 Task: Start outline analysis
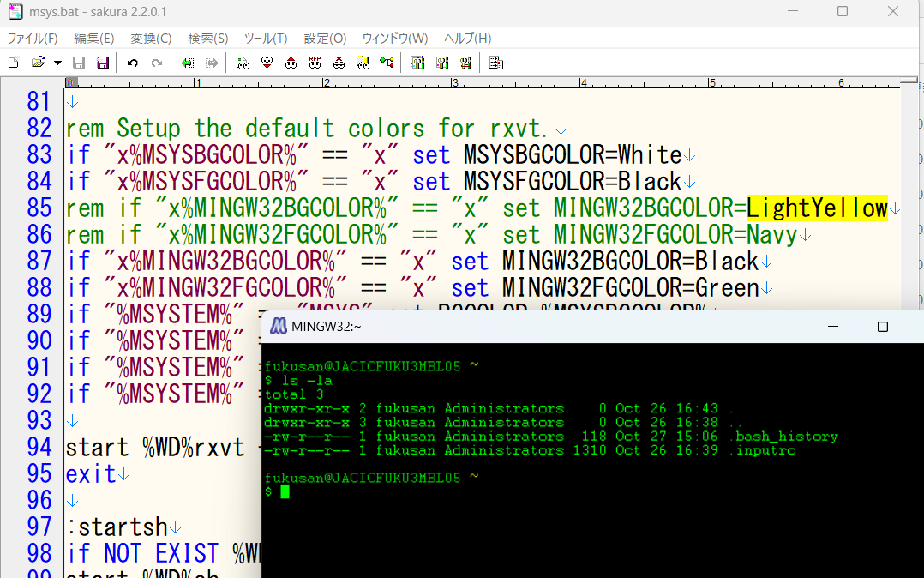click(495, 63)
